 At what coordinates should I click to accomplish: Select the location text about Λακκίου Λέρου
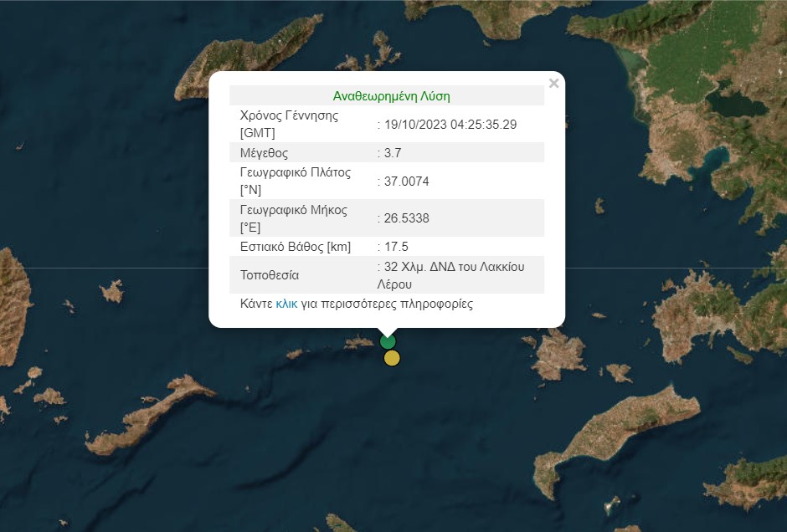(450, 274)
